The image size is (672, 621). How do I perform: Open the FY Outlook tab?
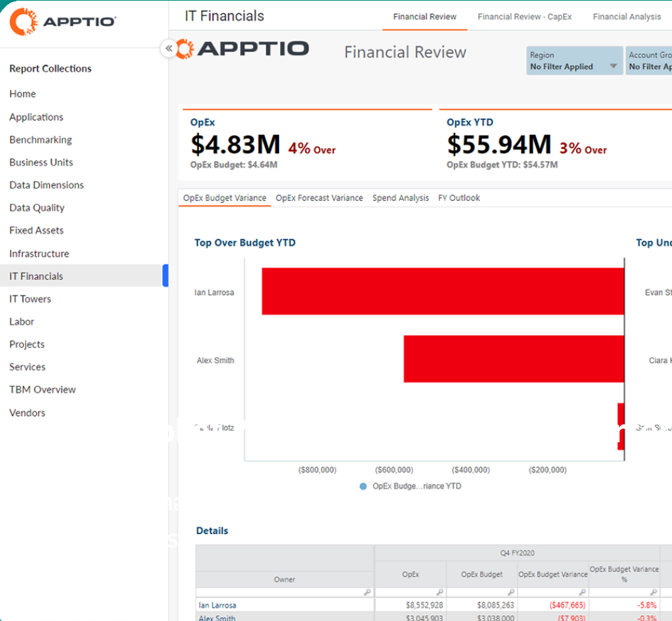point(459,198)
